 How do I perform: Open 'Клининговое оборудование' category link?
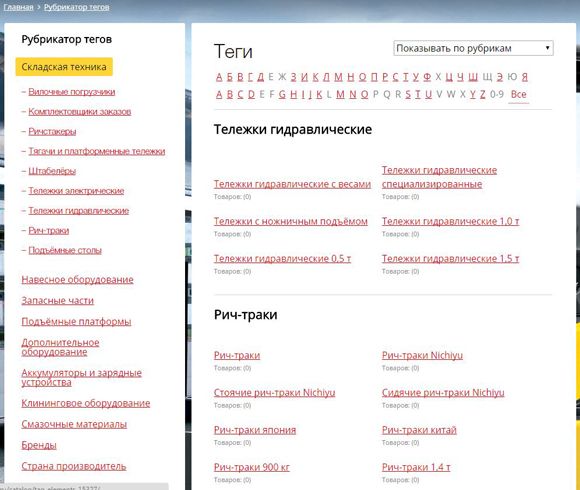(x=85, y=403)
